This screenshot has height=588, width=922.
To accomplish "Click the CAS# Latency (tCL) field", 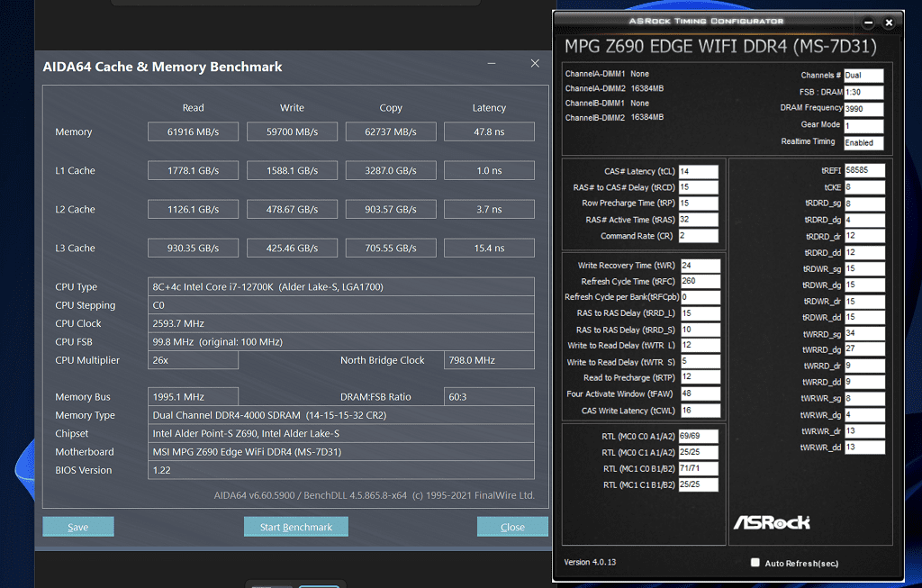I will point(698,171).
